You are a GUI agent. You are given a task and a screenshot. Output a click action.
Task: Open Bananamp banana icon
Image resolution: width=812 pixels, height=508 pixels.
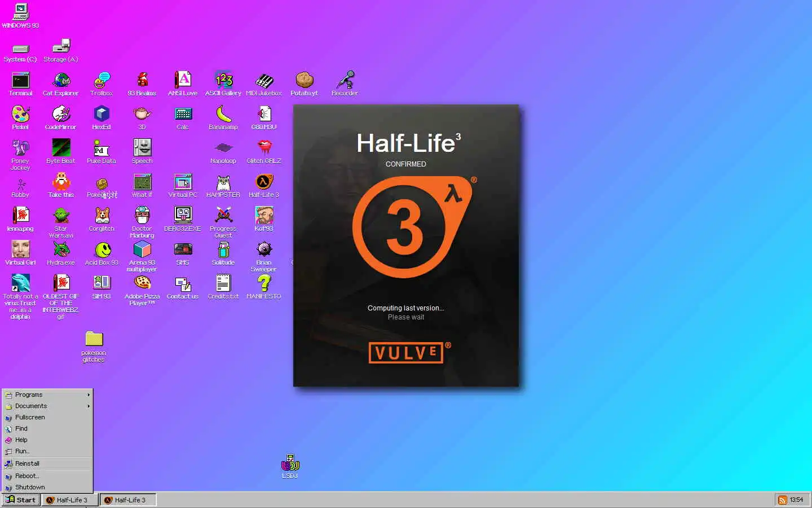coord(223,118)
